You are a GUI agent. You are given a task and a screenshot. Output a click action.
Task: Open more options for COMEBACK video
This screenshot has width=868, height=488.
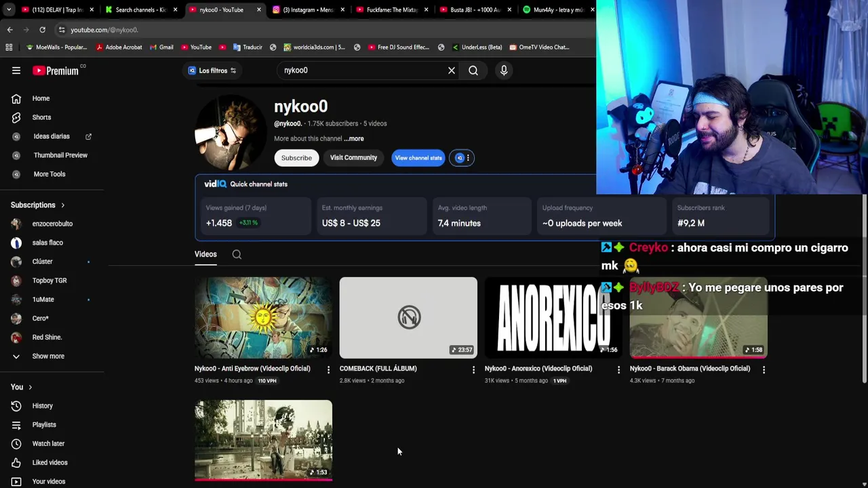[x=473, y=370]
